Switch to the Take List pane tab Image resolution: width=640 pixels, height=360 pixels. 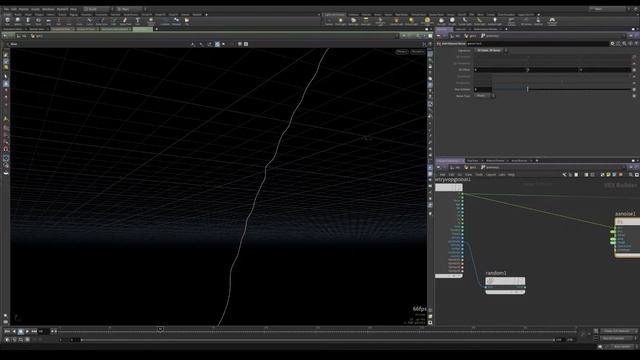[460, 29]
